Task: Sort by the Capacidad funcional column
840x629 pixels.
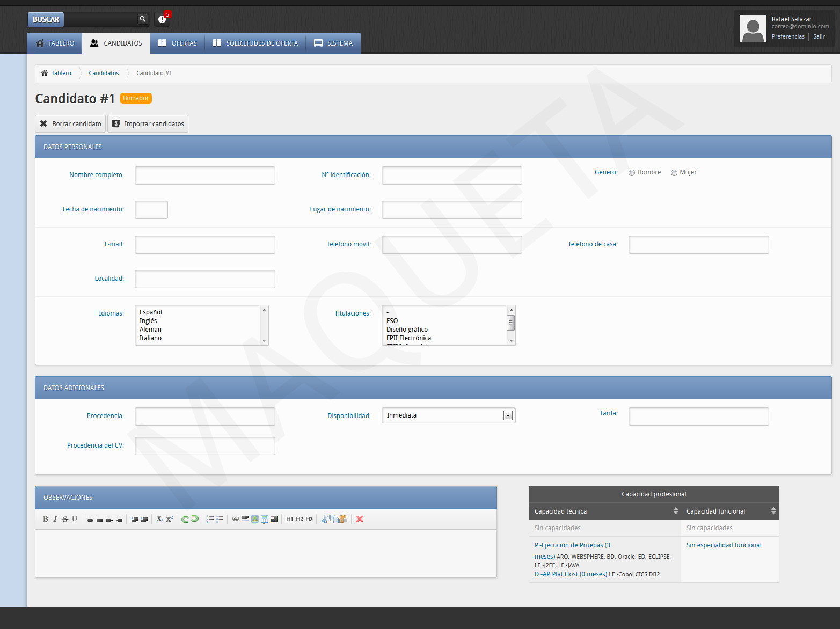Action: point(773,511)
